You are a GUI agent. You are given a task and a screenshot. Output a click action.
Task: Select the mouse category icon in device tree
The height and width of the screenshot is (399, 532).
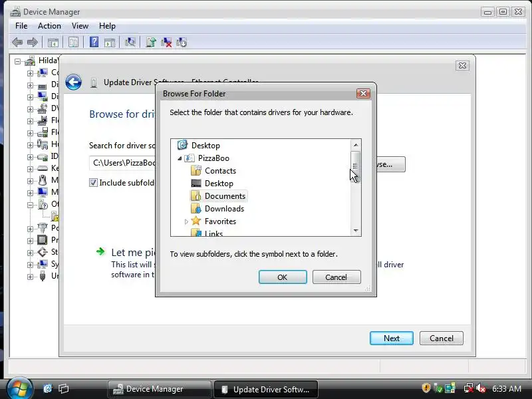[x=43, y=180]
